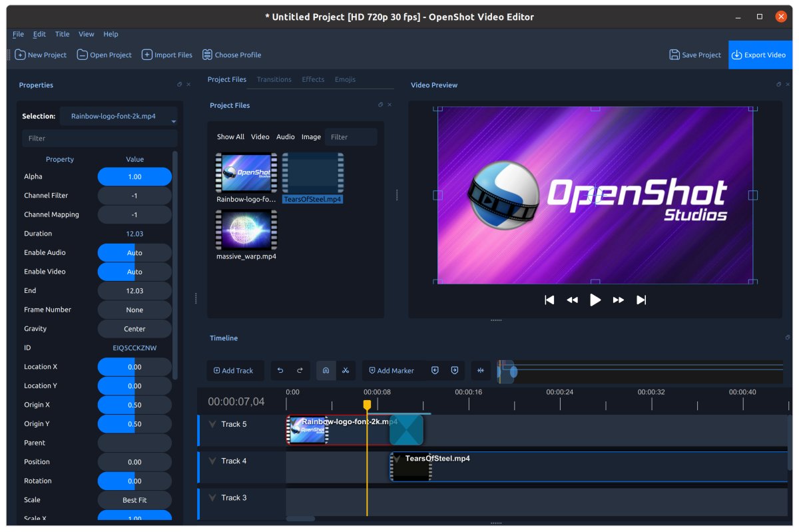
Task: Switch to the Transitions tab
Action: coord(274,79)
